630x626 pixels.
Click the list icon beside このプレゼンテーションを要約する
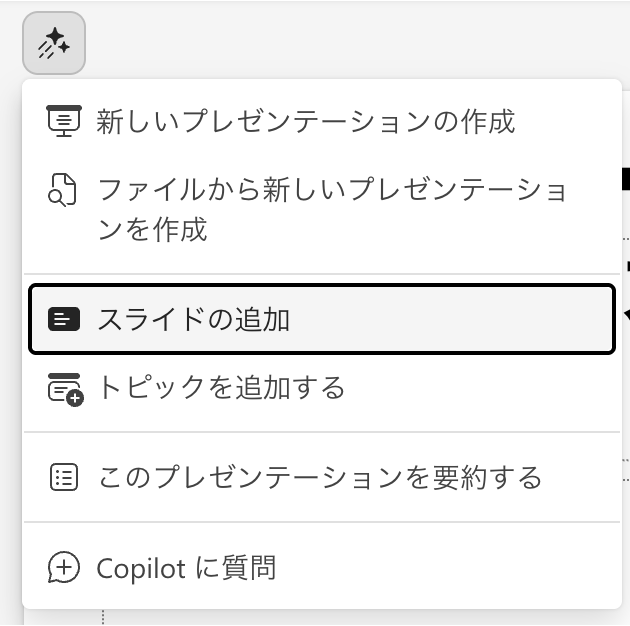click(63, 477)
